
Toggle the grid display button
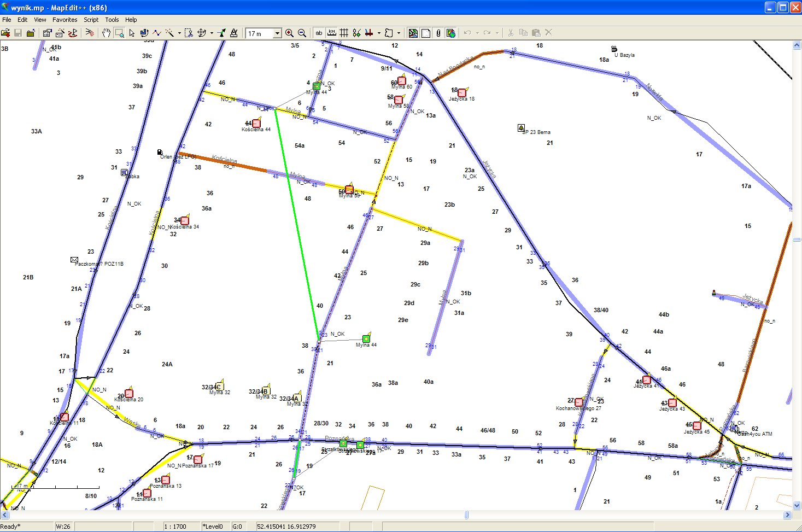[344, 33]
